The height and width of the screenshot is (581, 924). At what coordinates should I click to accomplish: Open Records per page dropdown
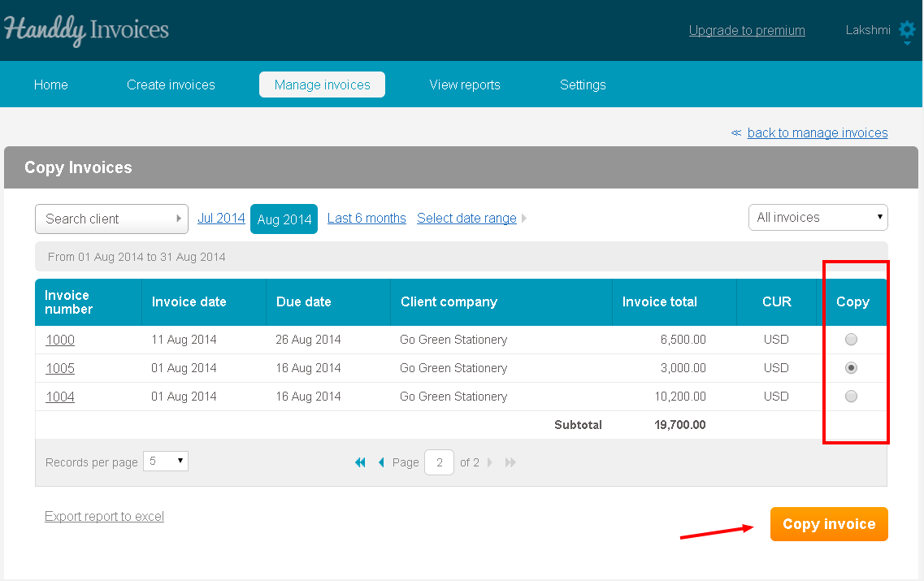[x=166, y=461]
